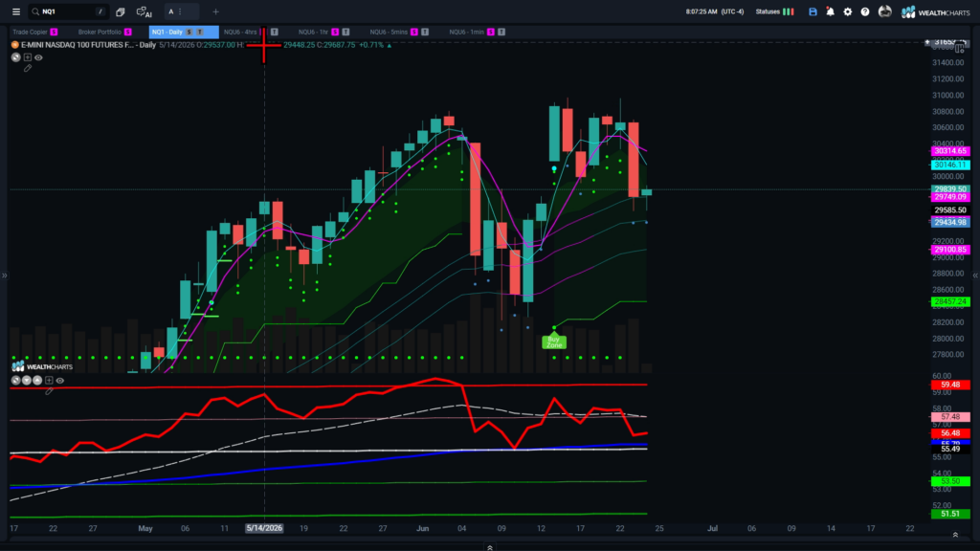Image resolution: width=980 pixels, height=551 pixels.
Task: Click the Statuses indicator
Action: 774,11
